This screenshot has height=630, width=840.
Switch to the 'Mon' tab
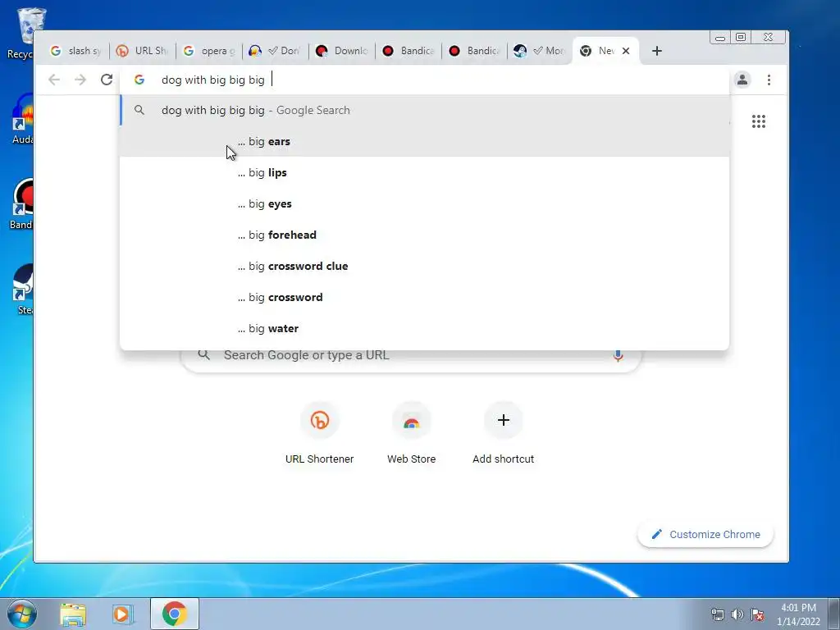tap(540, 51)
